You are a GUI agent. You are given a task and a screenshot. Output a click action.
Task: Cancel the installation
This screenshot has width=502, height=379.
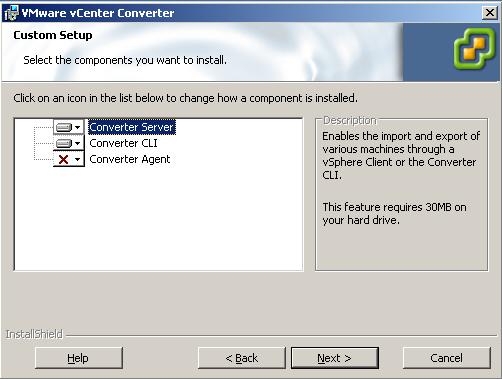point(447,358)
